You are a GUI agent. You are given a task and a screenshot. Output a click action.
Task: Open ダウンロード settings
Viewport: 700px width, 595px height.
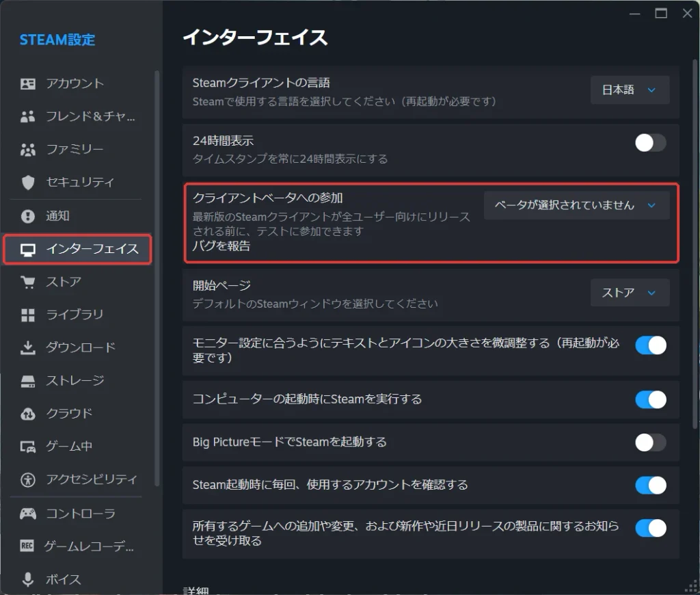(x=78, y=347)
